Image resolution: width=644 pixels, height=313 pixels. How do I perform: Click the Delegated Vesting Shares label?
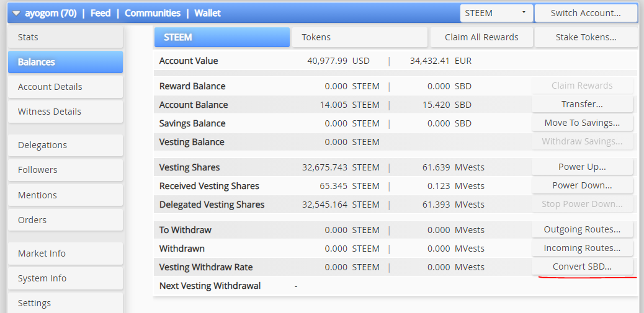click(x=212, y=205)
